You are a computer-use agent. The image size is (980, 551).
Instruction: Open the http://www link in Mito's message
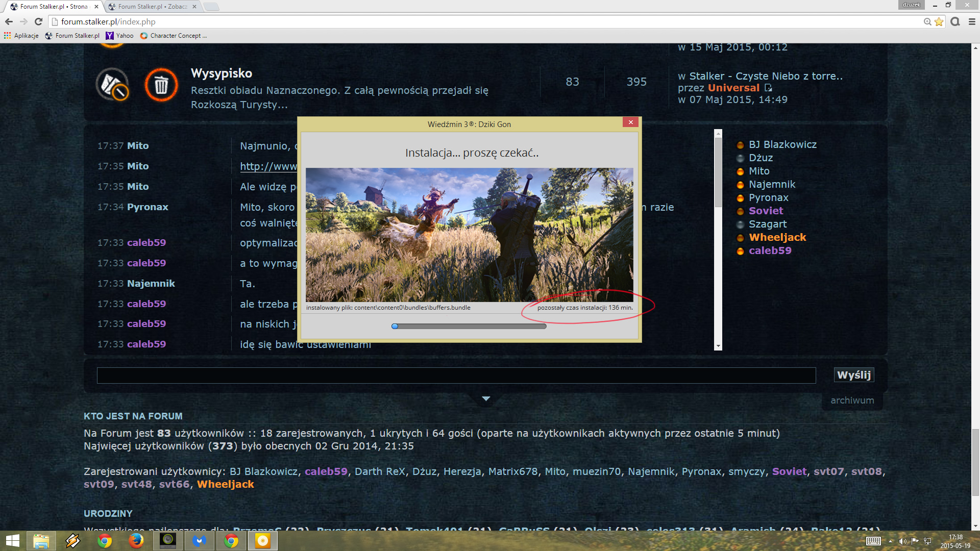(x=268, y=166)
